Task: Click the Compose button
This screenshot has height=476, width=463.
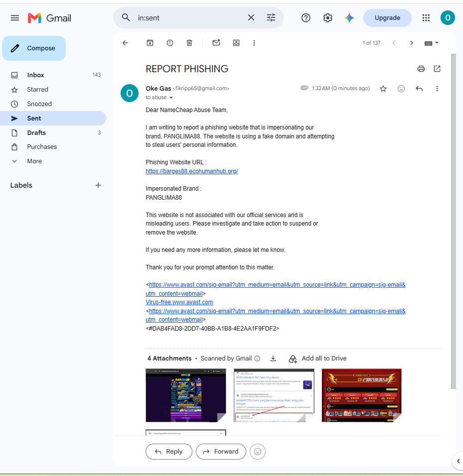Action: (x=34, y=48)
